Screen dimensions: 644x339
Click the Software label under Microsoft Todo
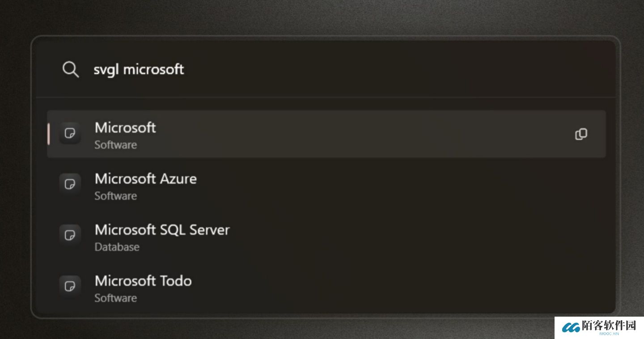pos(115,298)
